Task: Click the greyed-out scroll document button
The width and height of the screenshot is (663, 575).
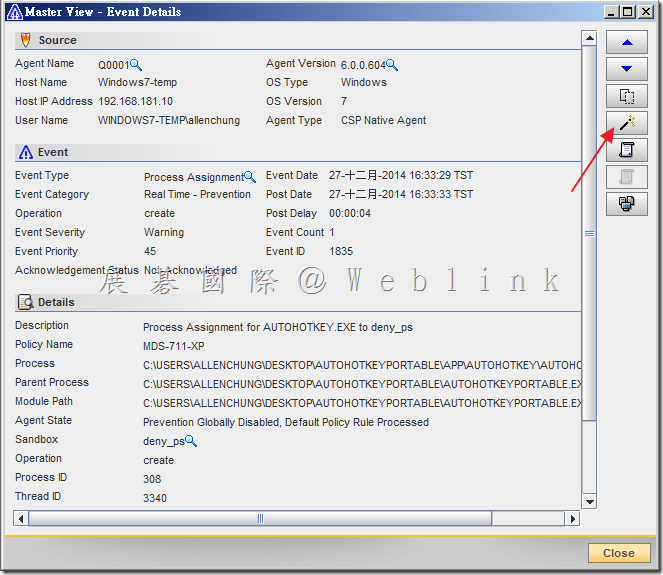Action: tap(627, 177)
